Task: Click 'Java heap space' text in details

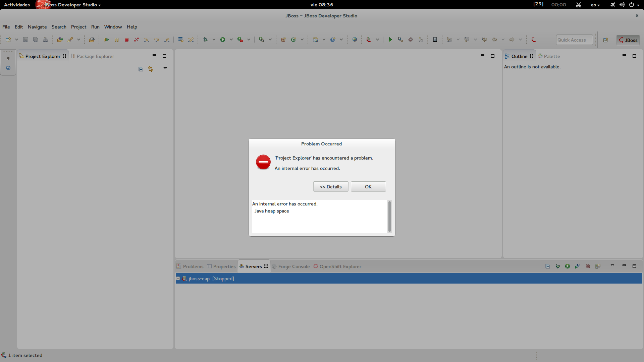Action: pos(272,211)
